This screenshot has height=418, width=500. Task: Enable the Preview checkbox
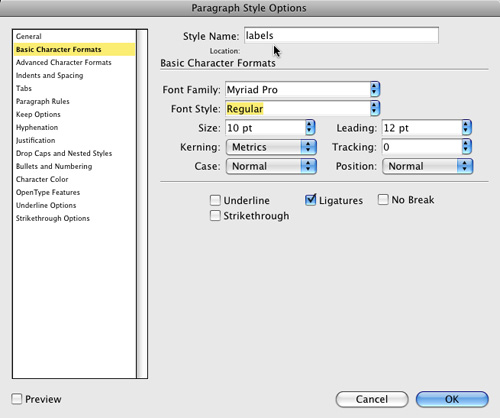coord(16,399)
